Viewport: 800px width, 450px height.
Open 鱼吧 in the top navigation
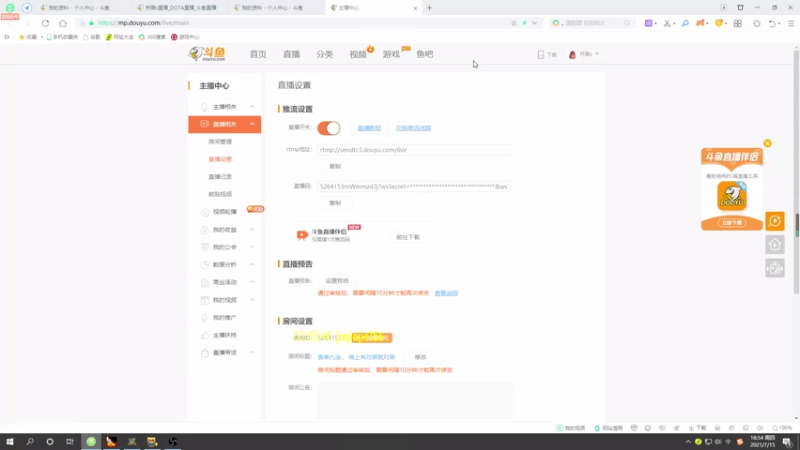424,54
